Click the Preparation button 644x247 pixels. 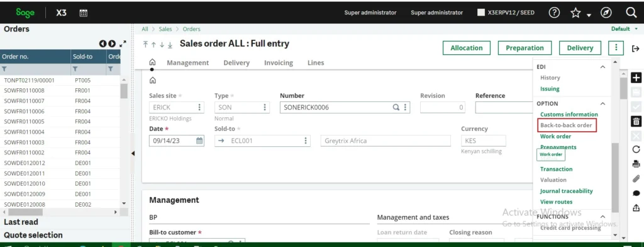(x=525, y=48)
